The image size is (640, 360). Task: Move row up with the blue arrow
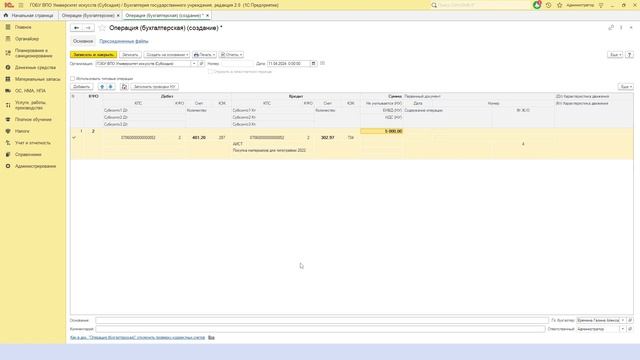tap(102, 87)
